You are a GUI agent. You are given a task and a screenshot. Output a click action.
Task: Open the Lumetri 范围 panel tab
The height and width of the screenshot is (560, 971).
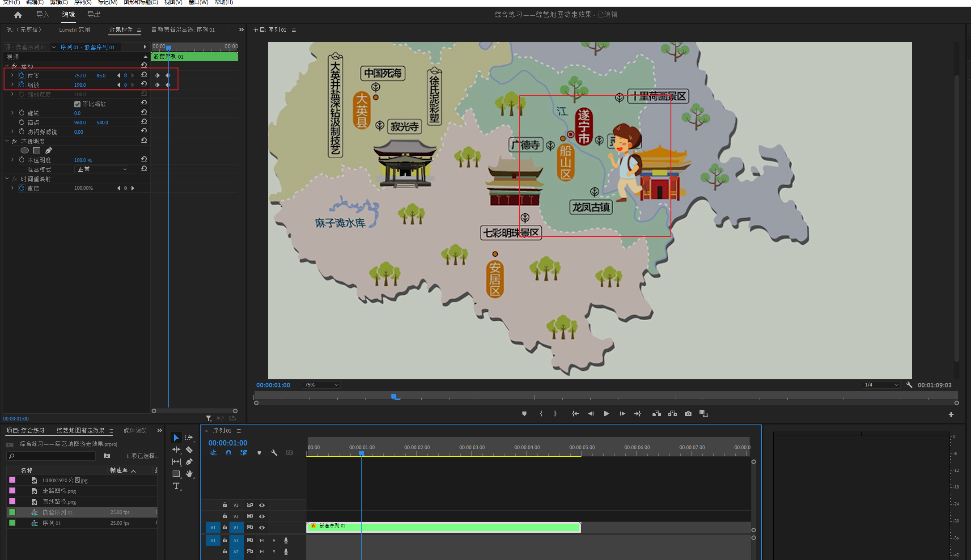pos(75,30)
